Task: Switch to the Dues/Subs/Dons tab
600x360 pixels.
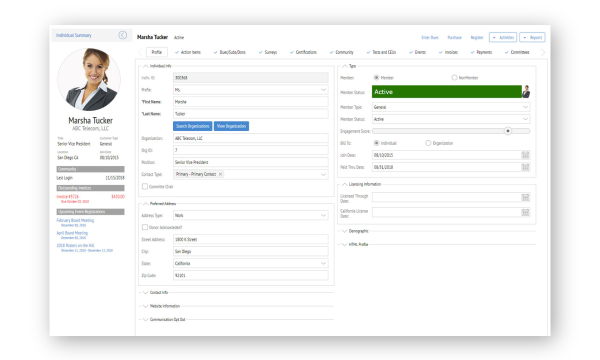Action: click(x=230, y=52)
